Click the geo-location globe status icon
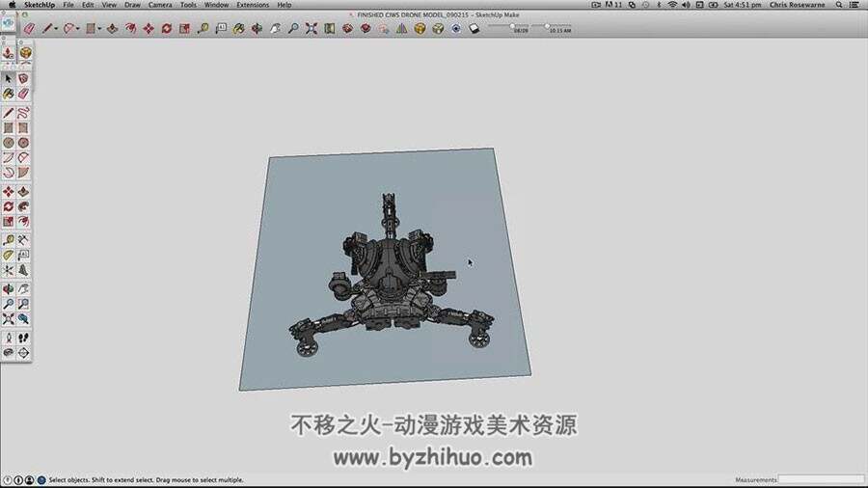The width and height of the screenshot is (868, 488). 41,480
